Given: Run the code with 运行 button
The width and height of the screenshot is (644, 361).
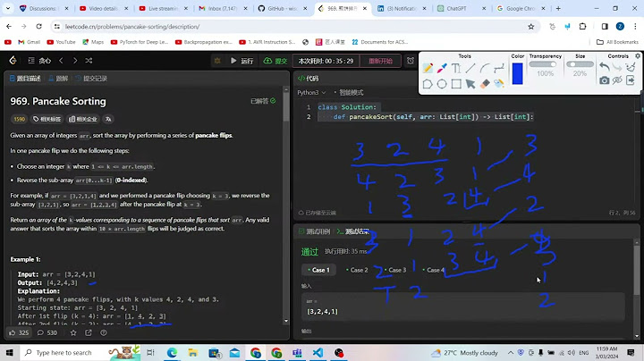Looking at the screenshot, I should pyautogui.click(x=241, y=61).
